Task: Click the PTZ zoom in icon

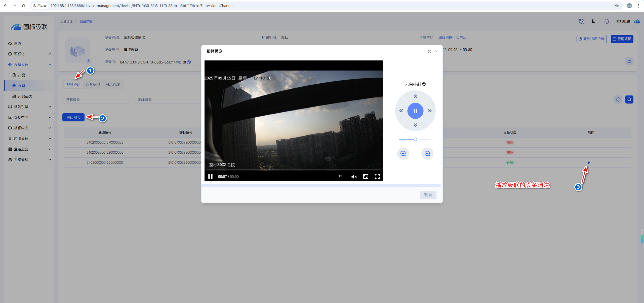Action: pyautogui.click(x=403, y=154)
